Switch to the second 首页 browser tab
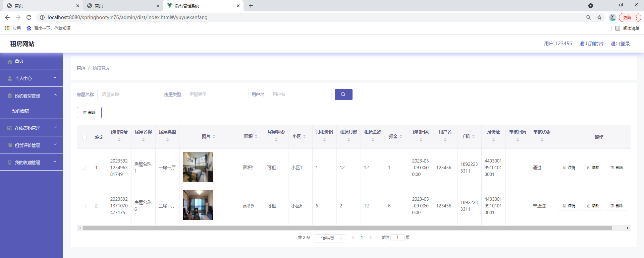The height and width of the screenshot is (258, 644). [x=123, y=6]
